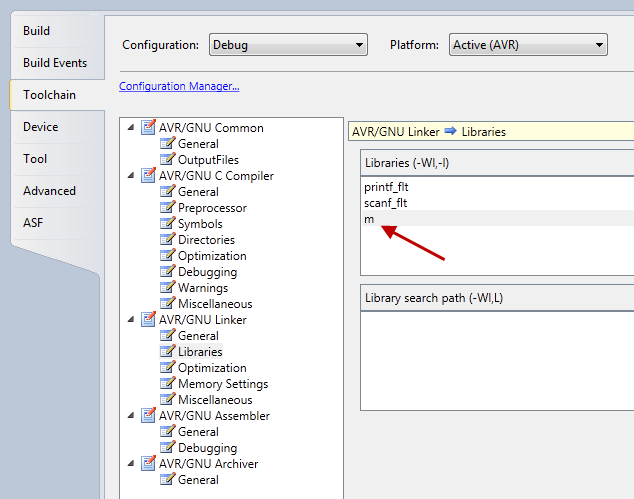Click the AVR/GNU Archiver group icon

tap(149, 464)
